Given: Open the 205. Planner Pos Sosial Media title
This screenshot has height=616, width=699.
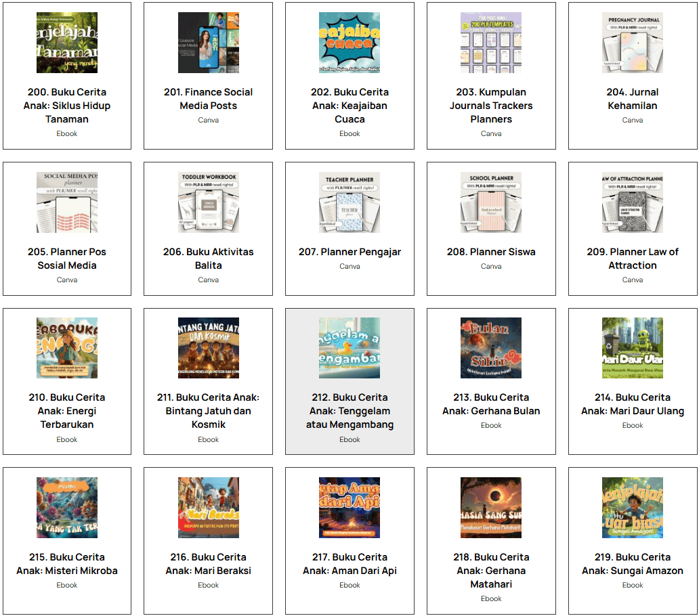Looking at the screenshot, I should pyautogui.click(x=67, y=259).
